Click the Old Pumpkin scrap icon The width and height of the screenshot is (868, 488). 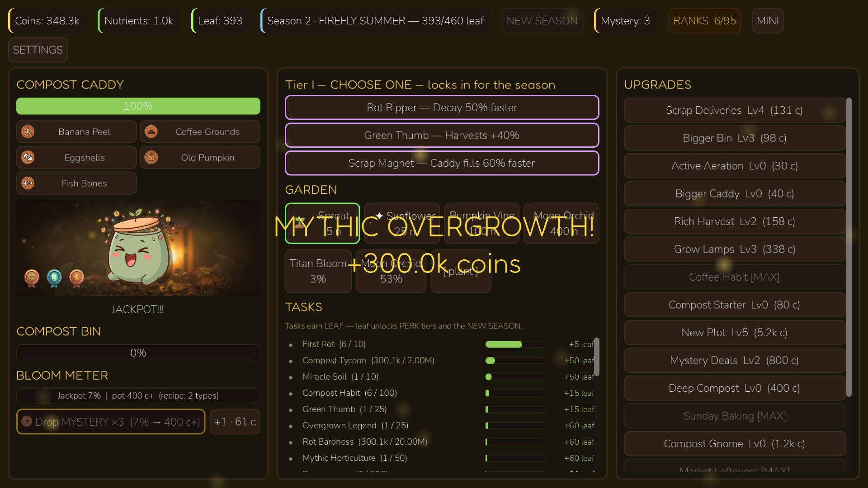151,157
